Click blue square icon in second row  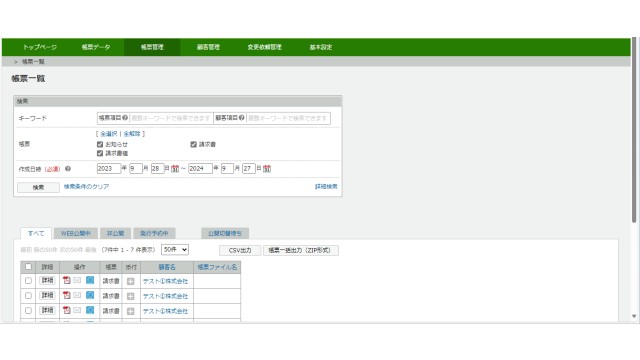[x=90, y=295]
